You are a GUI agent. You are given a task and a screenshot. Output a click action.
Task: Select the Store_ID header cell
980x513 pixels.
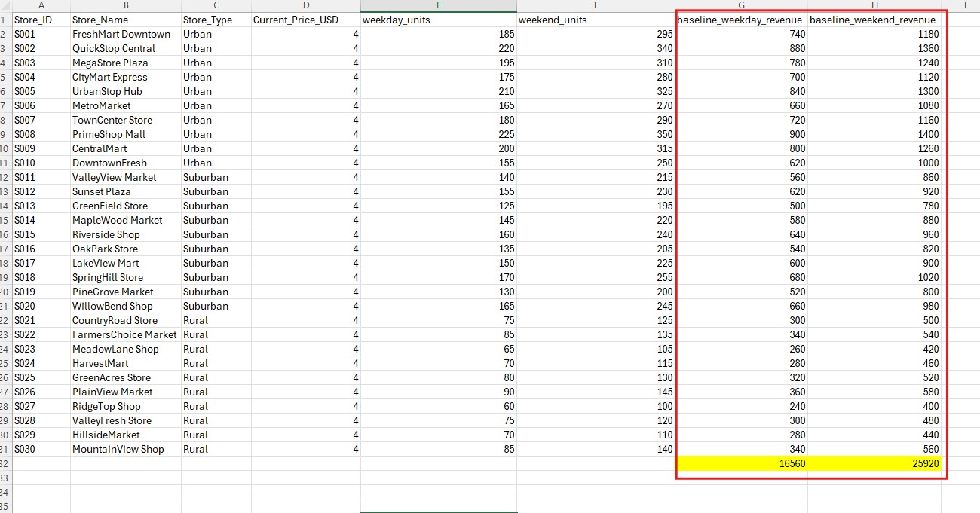(33, 20)
